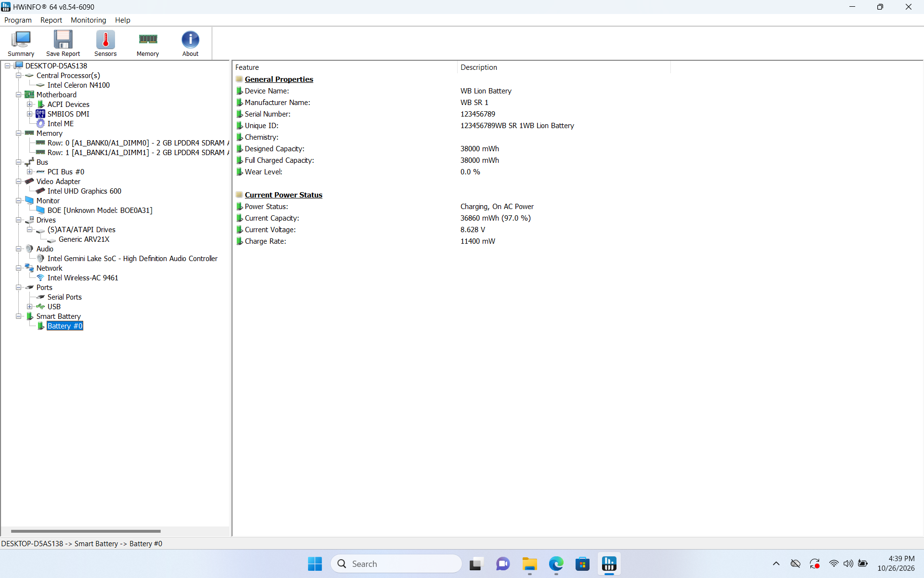Open the Report menu
Image resolution: width=924 pixels, height=578 pixels.
51,20
